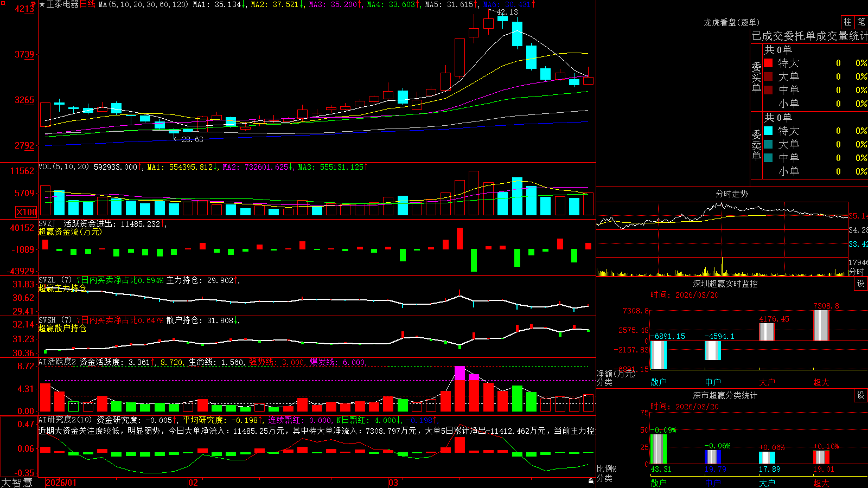Screen dimensions: 868x488
Task: Open the question mark help icon
Action: [x=33, y=4]
